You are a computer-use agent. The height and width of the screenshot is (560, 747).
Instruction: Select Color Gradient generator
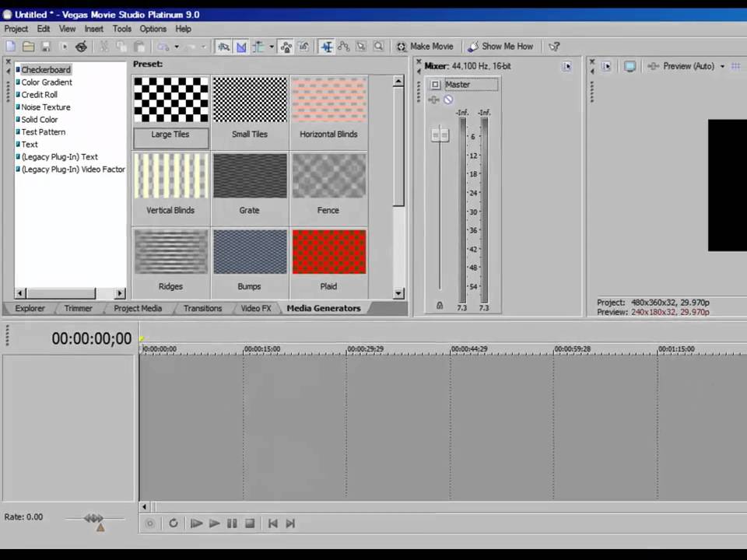[x=47, y=82]
